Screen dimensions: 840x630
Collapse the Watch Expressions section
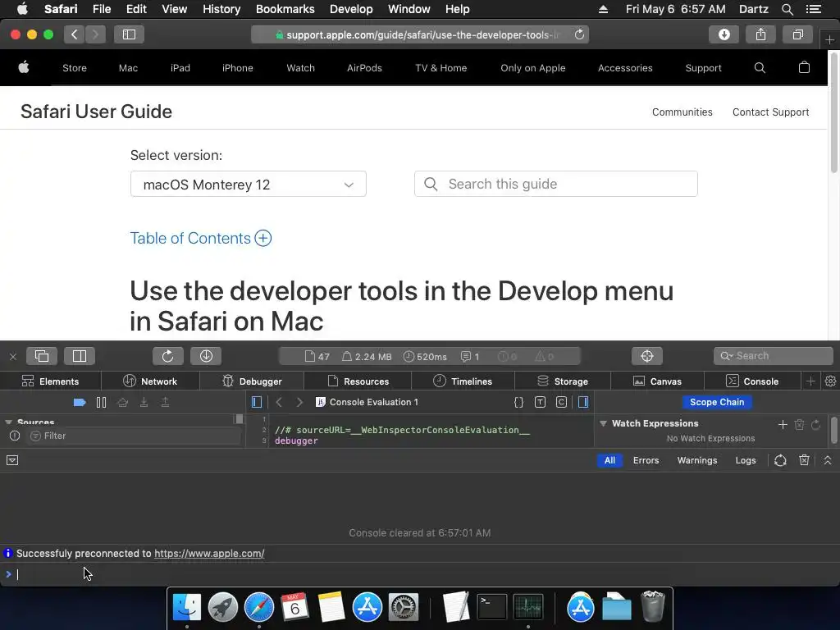[x=603, y=423]
